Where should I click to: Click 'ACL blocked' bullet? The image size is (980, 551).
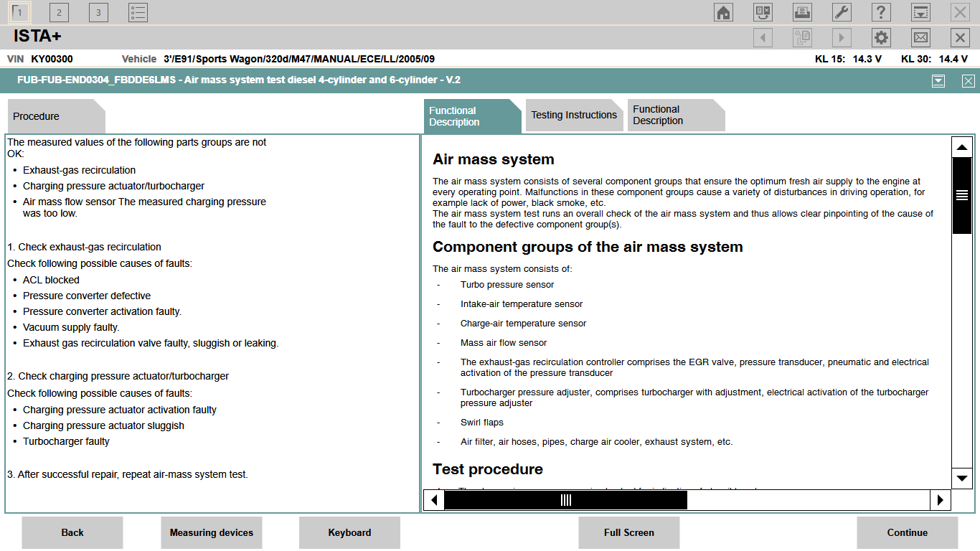pos(51,280)
